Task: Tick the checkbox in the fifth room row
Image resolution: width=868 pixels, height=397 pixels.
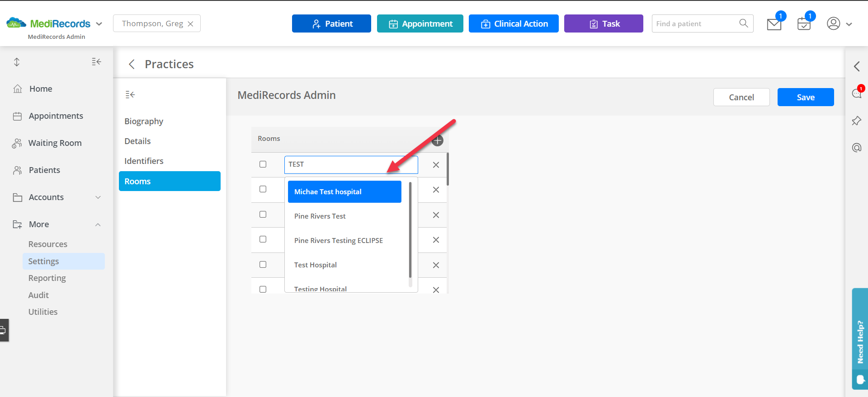Action: click(263, 265)
